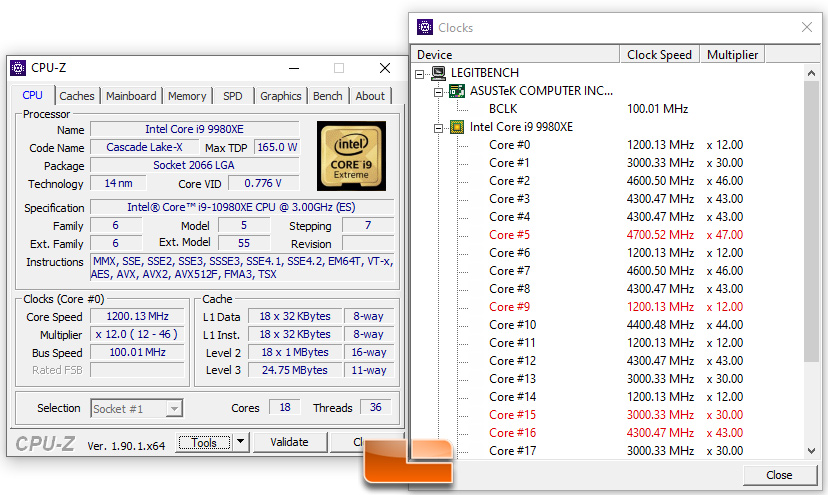Click the Core Speed value 1200.13 MHz
Image resolution: width=828 pixels, height=495 pixels.
[137, 316]
